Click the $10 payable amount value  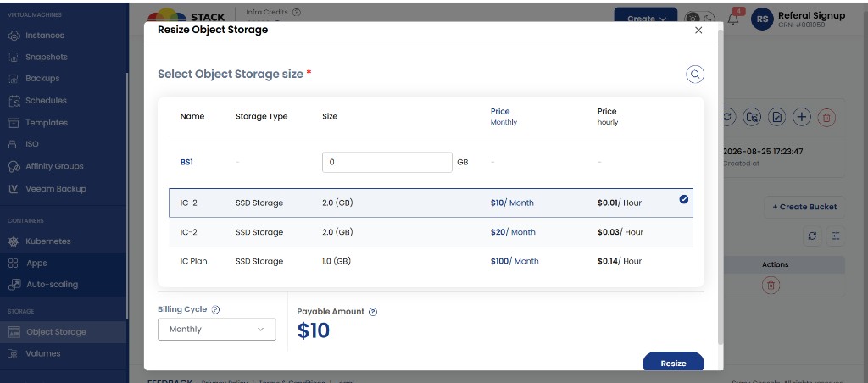[x=314, y=330]
